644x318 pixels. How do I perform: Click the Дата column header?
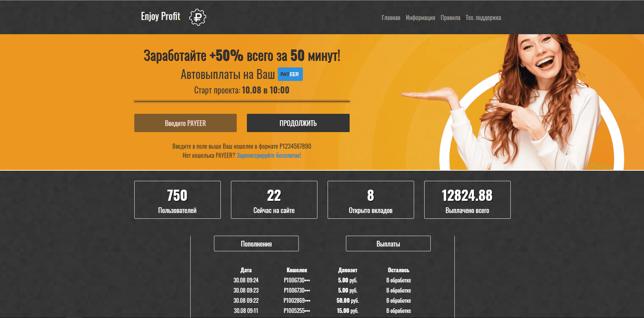(x=246, y=270)
